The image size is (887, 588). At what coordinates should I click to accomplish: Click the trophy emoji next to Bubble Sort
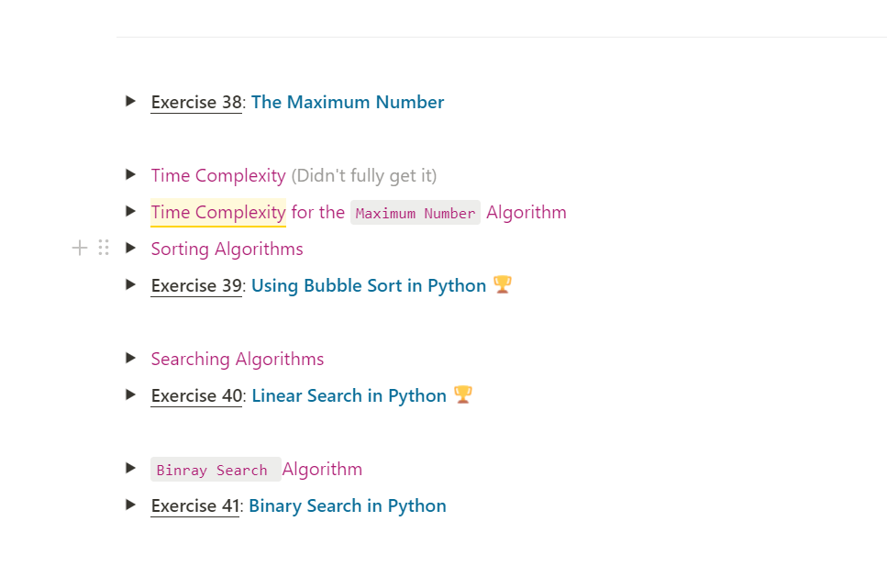coord(502,284)
